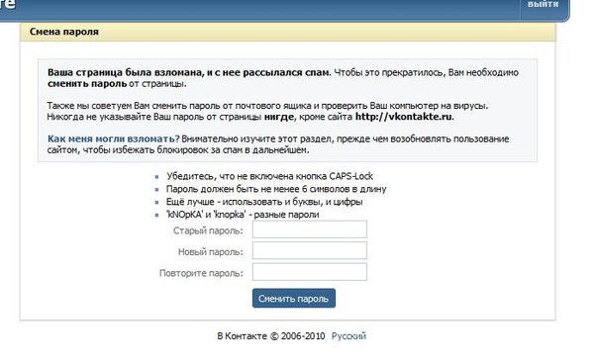The width and height of the screenshot is (594, 364).
Task: Focus the Повторите пароль input field
Action: click(x=310, y=272)
